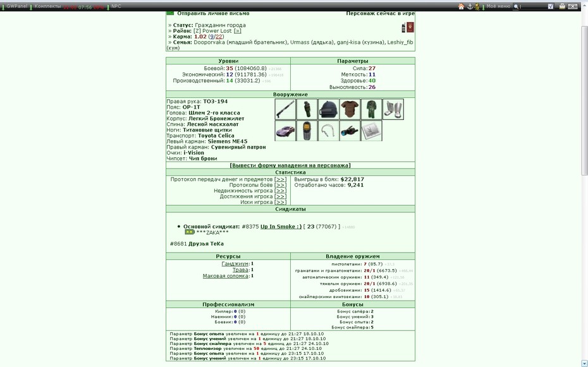Click the Здоровье parameter value 40

point(372,81)
